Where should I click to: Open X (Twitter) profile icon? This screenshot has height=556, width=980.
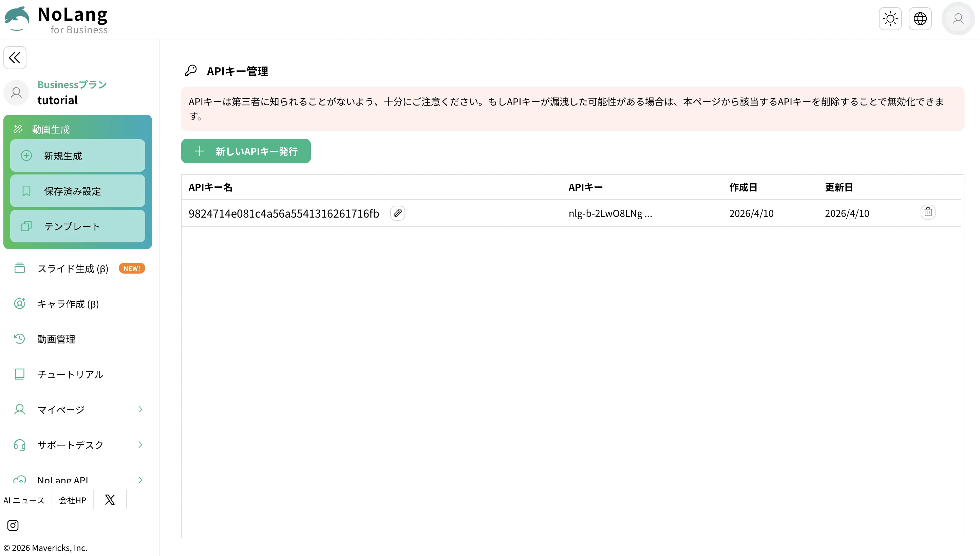point(110,500)
